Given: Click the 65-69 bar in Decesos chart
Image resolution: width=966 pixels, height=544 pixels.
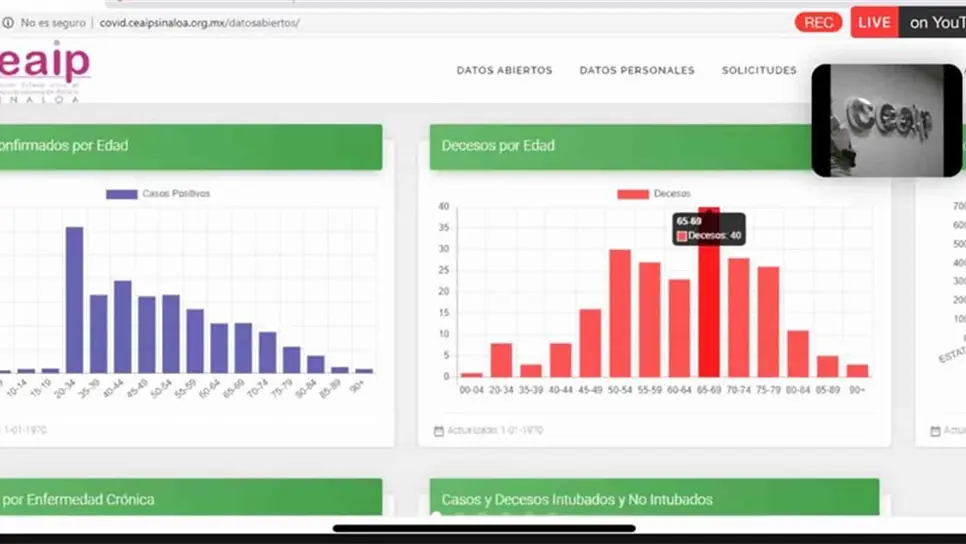Looking at the screenshot, I should pyautogui.click(x=708, y=292).
